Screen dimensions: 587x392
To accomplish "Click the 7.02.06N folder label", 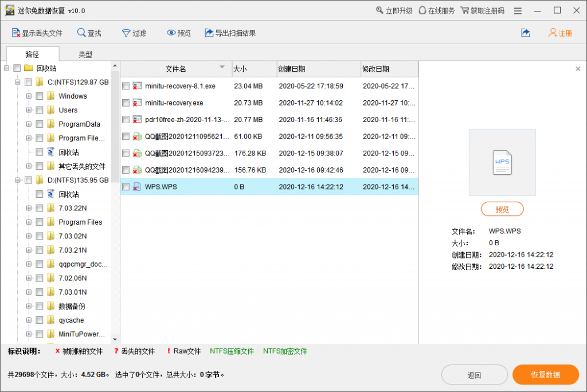I will 73,278.
